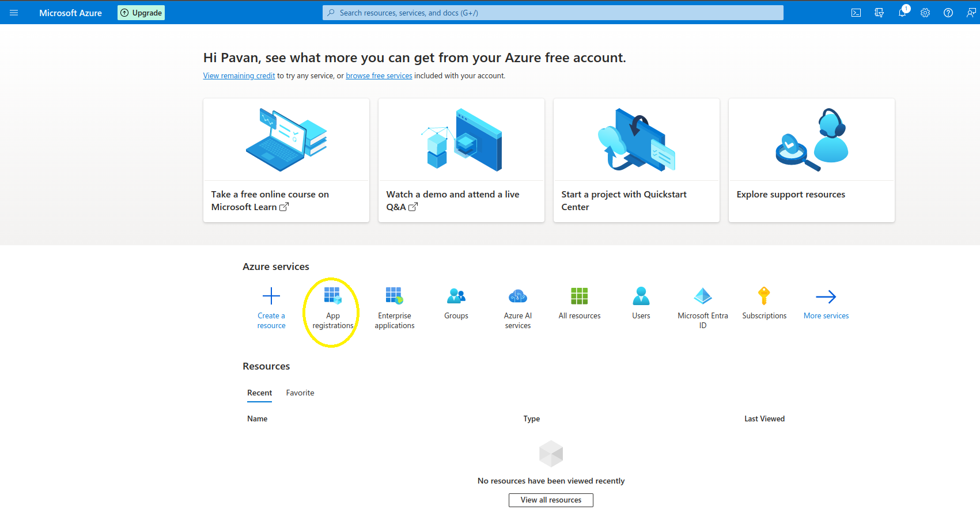Select the Recent resources tab
This screenshot has width=980, height=525.
click(x=259, y=393)
